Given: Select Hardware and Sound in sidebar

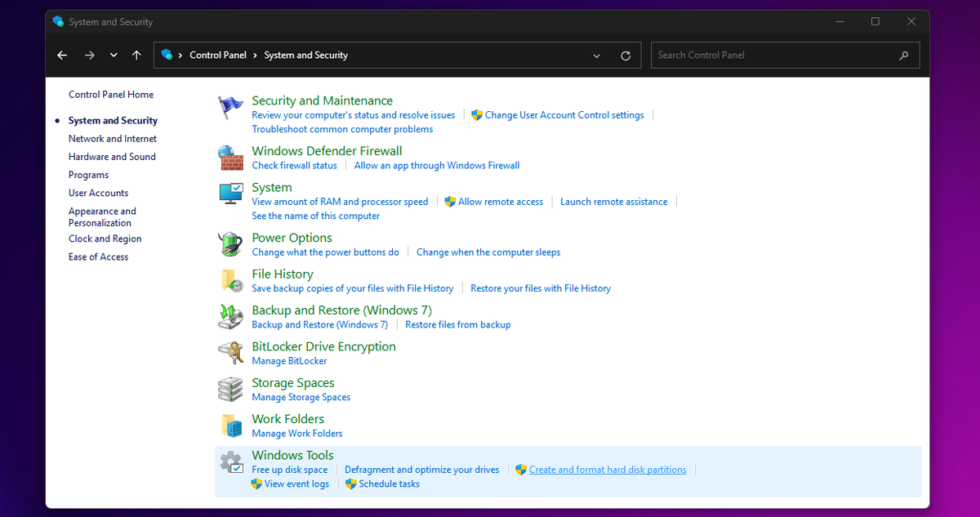Looking at the screenshot, I should coord(112,157).
